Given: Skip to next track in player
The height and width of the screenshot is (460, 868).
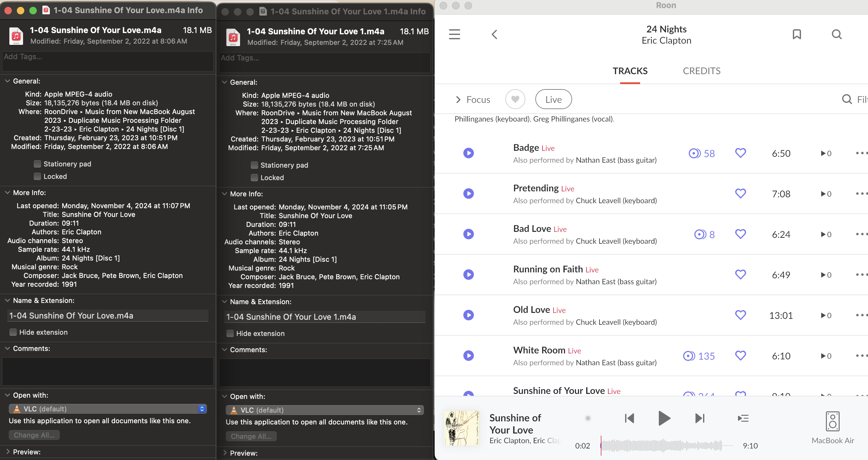Looking at the screenshot, I should (x=700, y=418).
